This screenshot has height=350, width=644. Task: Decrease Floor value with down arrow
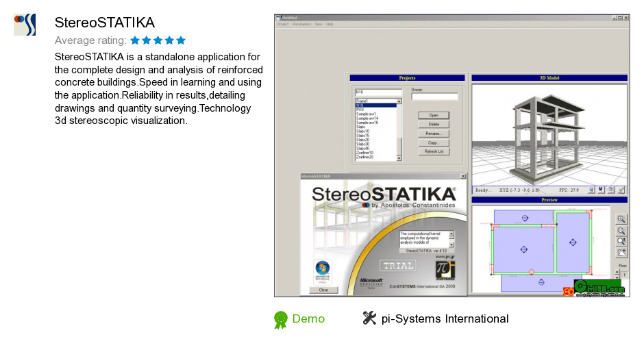tap(617, 277)
